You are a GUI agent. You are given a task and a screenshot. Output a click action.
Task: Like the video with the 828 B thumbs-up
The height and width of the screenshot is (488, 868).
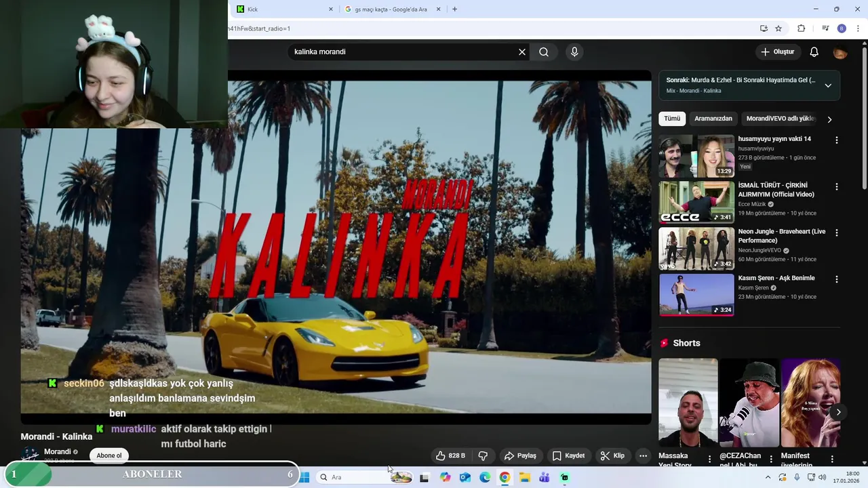(450, 455)
